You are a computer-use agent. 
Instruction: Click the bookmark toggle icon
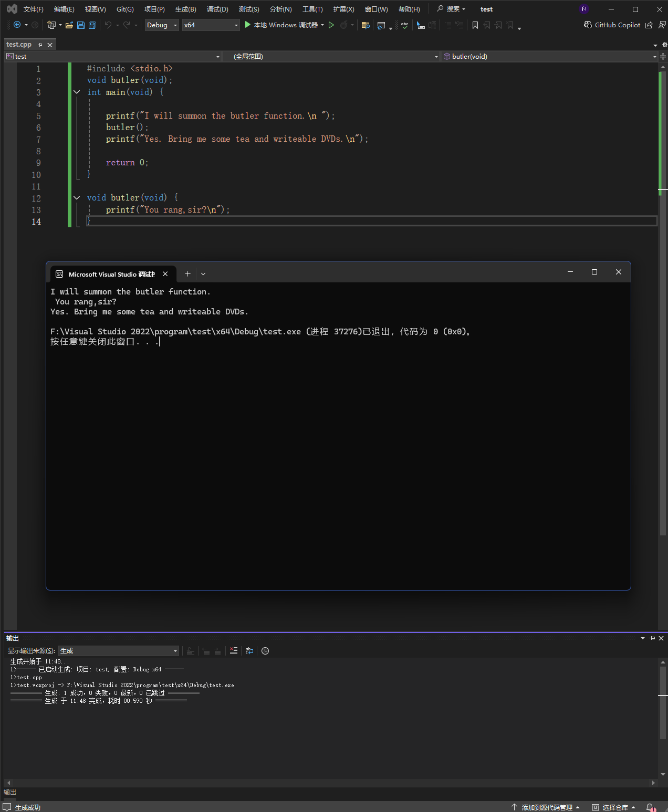pos(475,25)
